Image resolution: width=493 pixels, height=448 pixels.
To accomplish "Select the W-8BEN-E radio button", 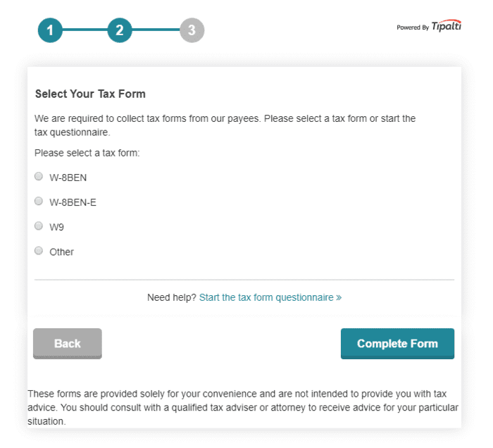I will [x=39, y=201].
